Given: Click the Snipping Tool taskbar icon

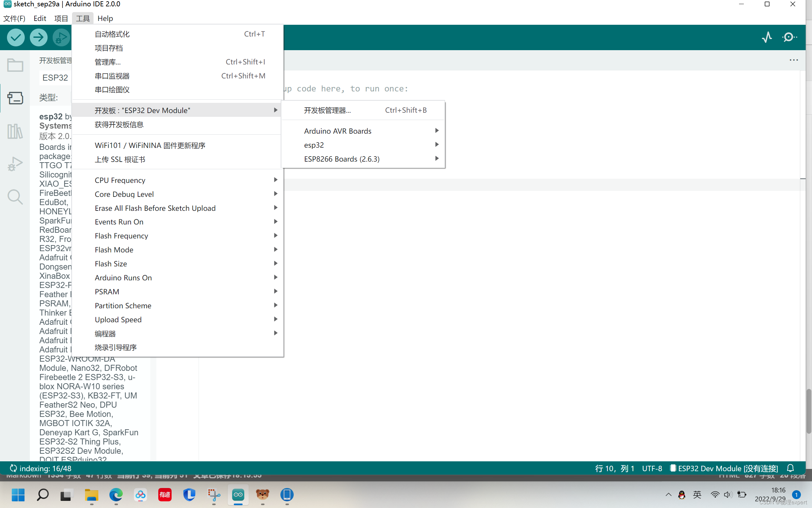Looking at the screenshot, I should [214, 495].
